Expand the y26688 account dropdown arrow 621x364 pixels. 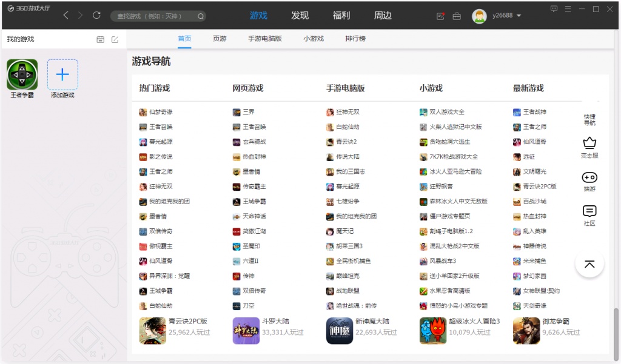pyautogui.click(x=519, y=16)
